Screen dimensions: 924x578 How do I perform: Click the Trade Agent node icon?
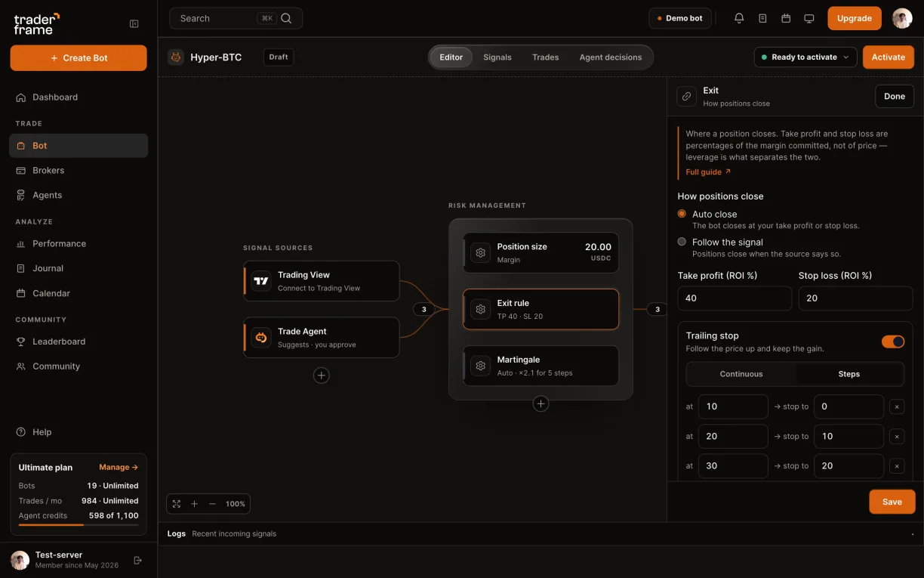pyautogui.click(x=261, y=338)
